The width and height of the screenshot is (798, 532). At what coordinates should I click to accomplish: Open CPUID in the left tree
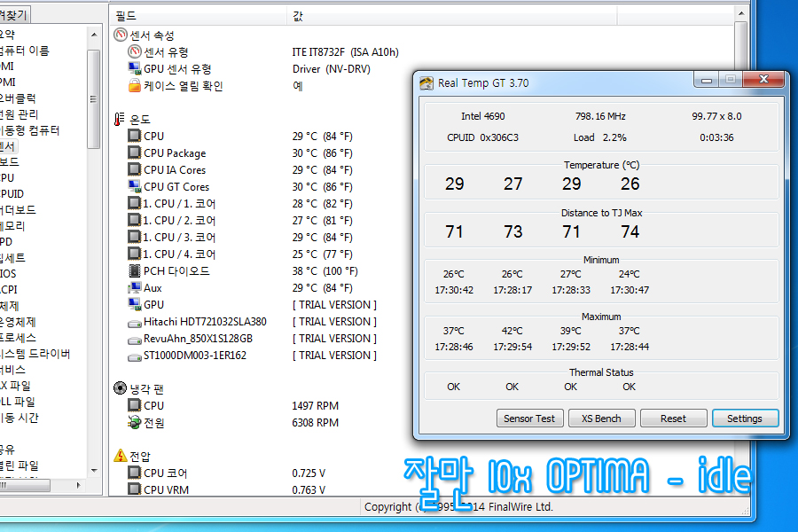pyautogui.click(x=12, y=194)
